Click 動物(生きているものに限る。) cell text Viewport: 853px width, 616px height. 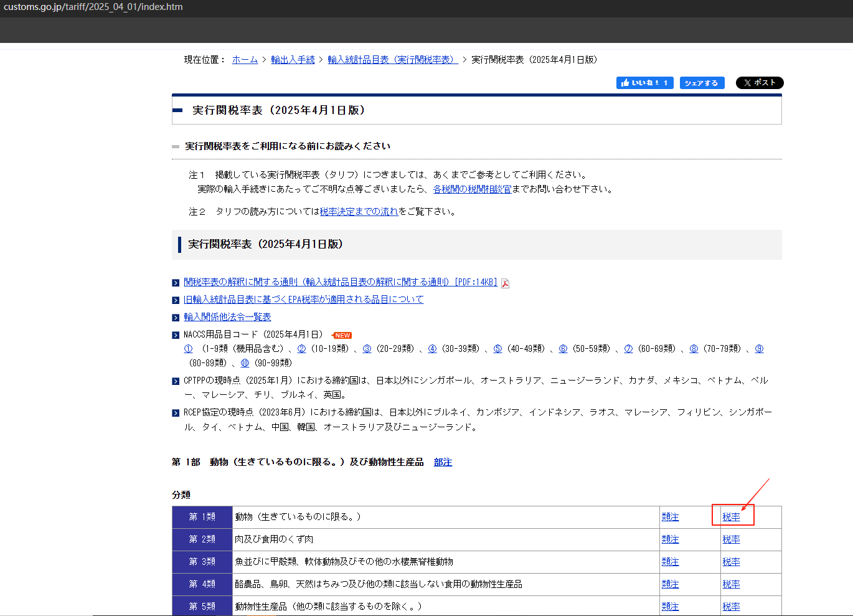(x=298, y=517)
